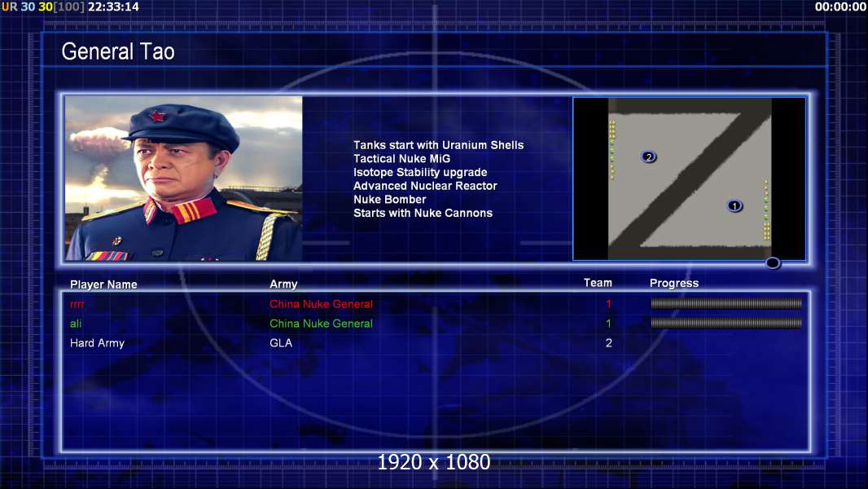Click the General Tao portrait image
Screen dimensions: 868x489
(x=184, y=178)
